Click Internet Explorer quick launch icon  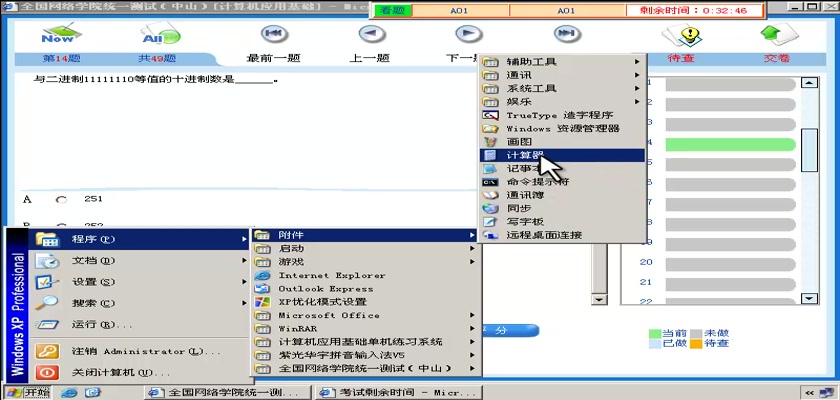click(x=69, y=393)
